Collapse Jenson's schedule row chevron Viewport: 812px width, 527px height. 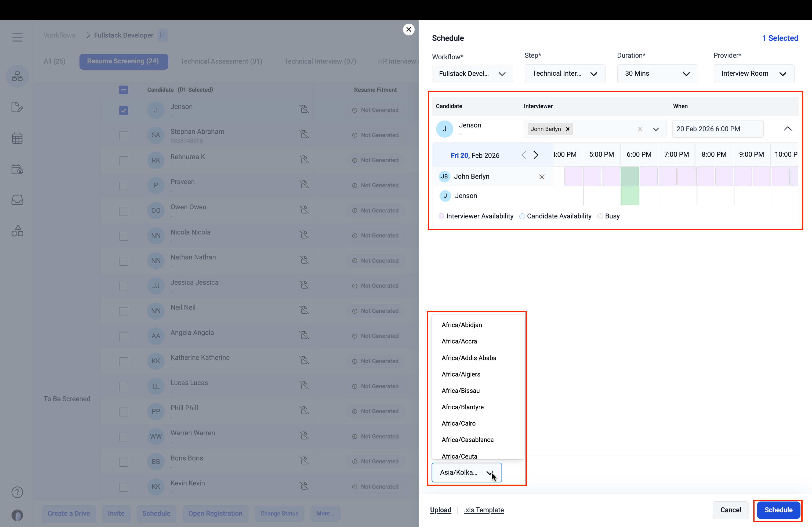(x=788, y=129)
